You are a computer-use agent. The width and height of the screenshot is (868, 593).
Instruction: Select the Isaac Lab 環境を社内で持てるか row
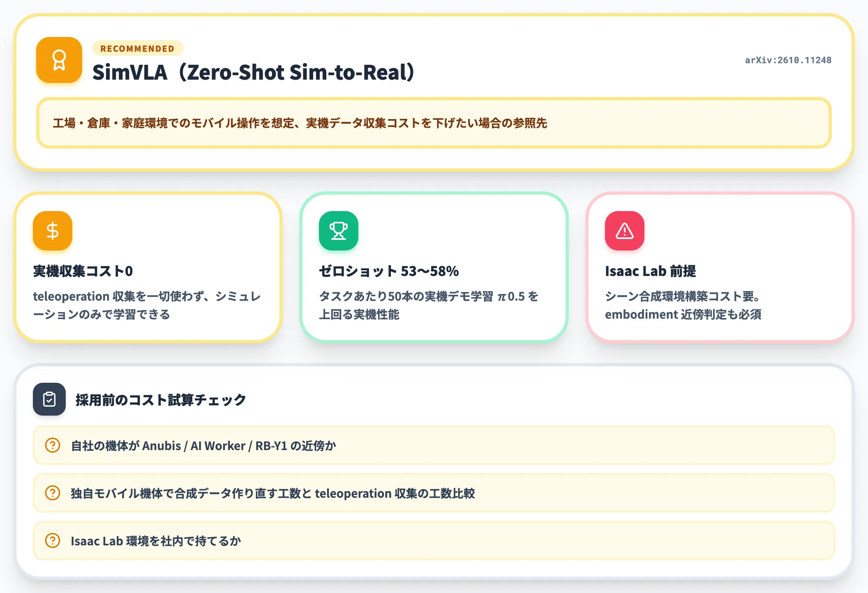click(434, 540)
